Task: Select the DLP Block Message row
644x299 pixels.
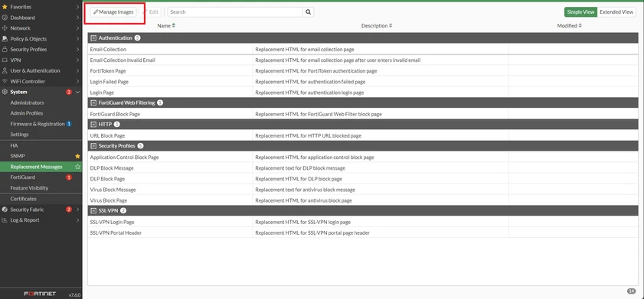Action: (x=363, y=168)
